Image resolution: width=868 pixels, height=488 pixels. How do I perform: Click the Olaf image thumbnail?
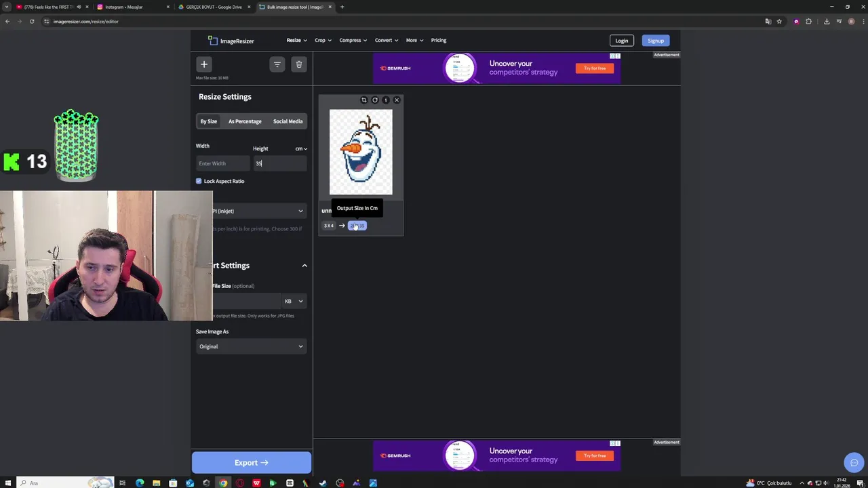(x=361, y=152)
